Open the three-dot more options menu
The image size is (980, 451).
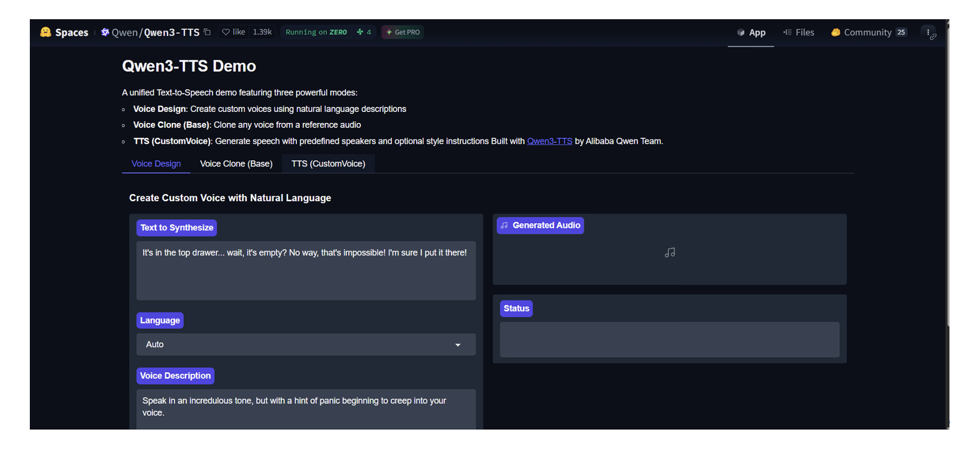click(x=928, y=32)
